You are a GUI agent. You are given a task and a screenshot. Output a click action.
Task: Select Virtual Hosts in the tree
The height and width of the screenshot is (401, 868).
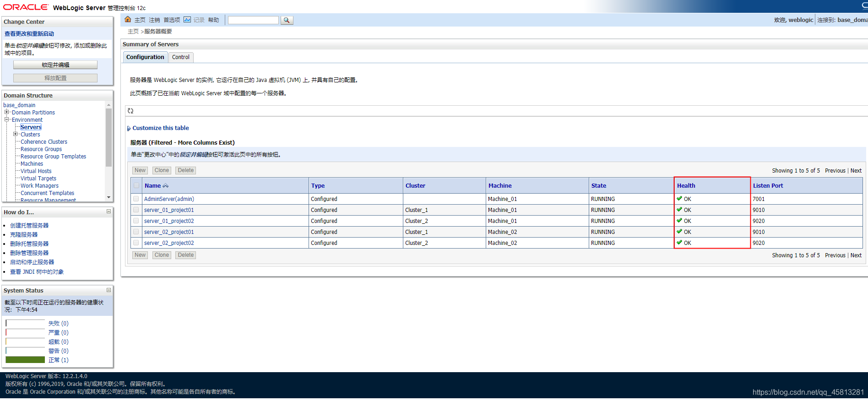coord(36,171)
